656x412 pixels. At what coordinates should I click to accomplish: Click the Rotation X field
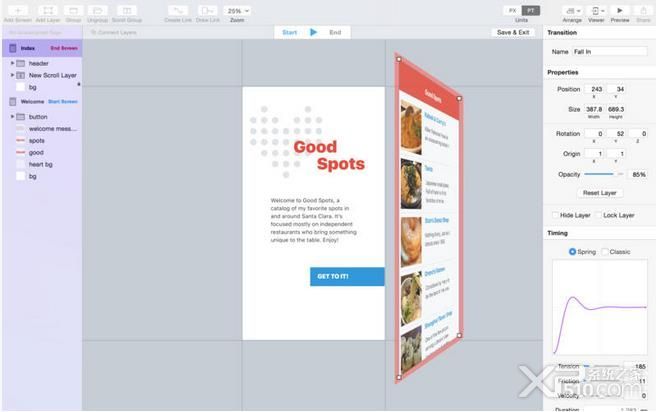[594, 133]
